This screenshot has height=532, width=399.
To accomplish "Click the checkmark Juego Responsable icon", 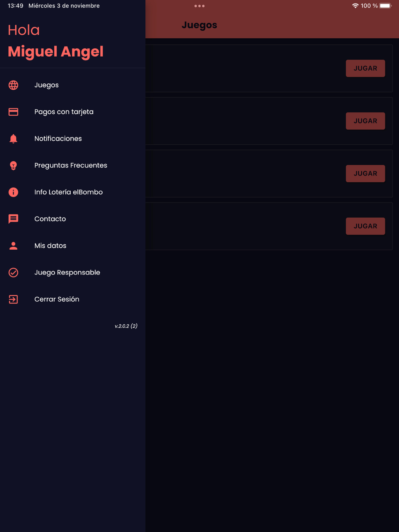I will [13, 272].
